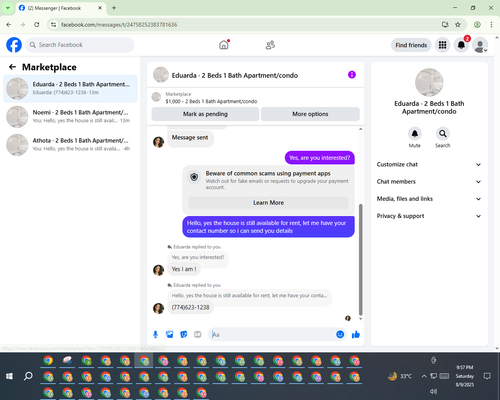Click Mark as pending button
This screenshot has height=400, width=500.
tap(205, 114)
